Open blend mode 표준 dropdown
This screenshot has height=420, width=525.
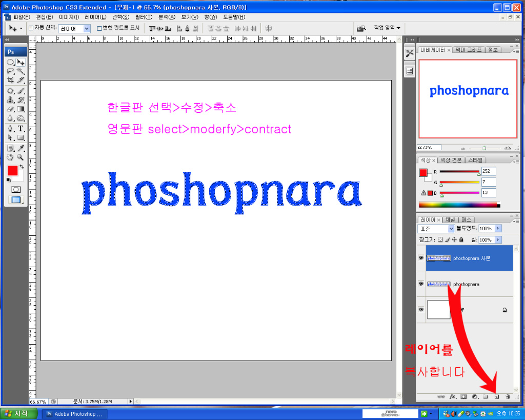click(451, 229)
